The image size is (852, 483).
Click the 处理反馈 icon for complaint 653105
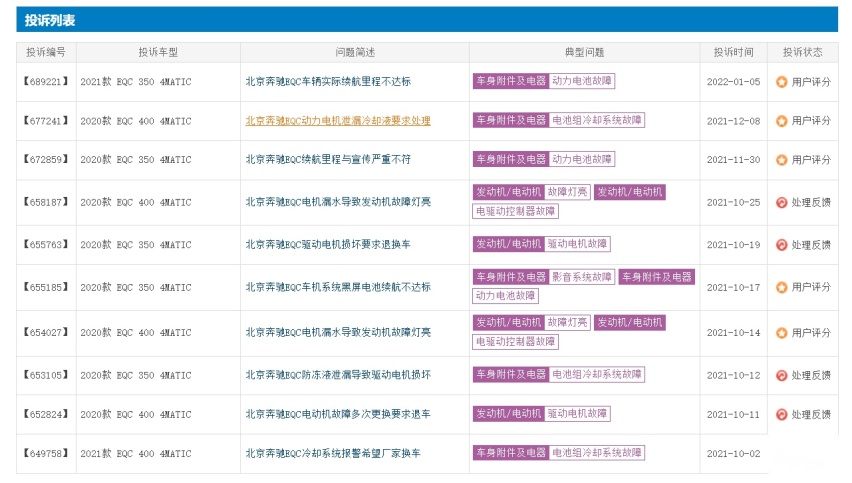point(781,375)
